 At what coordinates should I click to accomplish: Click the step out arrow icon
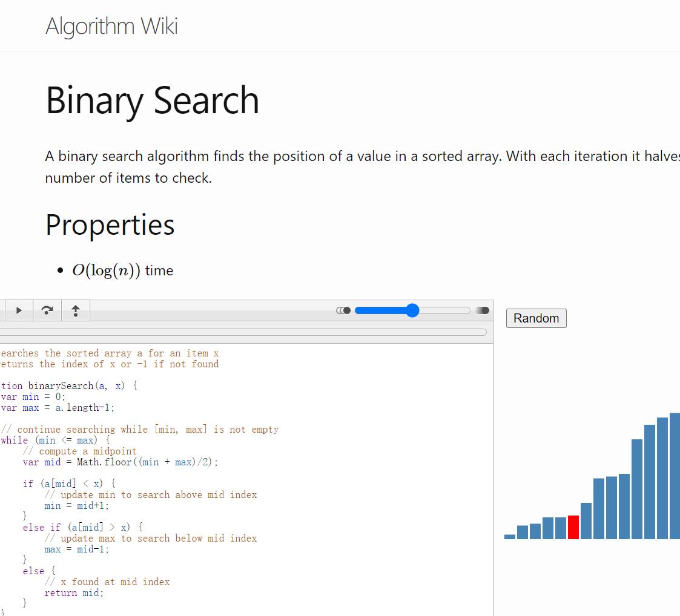pos(76,310)
